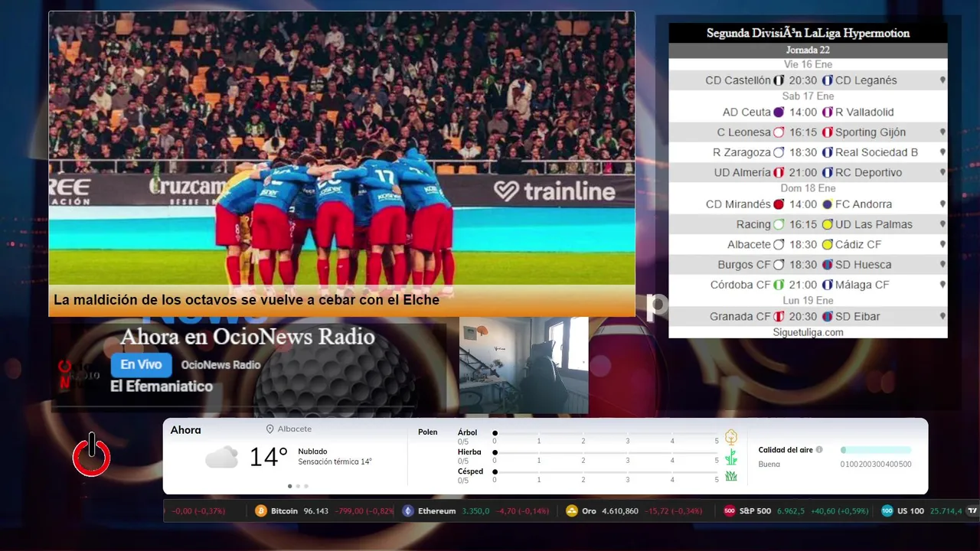Click the R Zaragoza 18:30 kickoff time
This screenshot has height=551, width=980.
click(803, 152)
